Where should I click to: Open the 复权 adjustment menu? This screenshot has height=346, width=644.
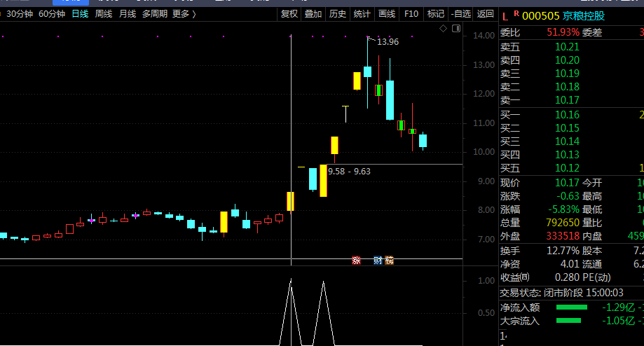(289, 14)
